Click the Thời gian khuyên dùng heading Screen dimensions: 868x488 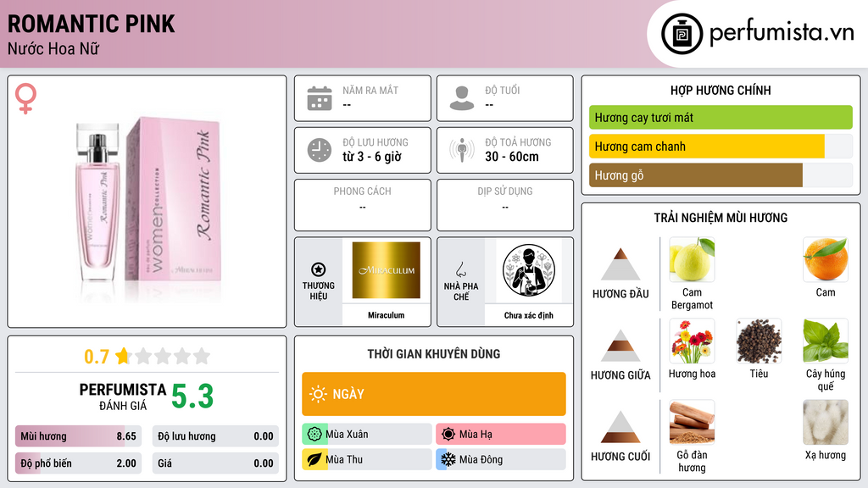click(434, 354)
